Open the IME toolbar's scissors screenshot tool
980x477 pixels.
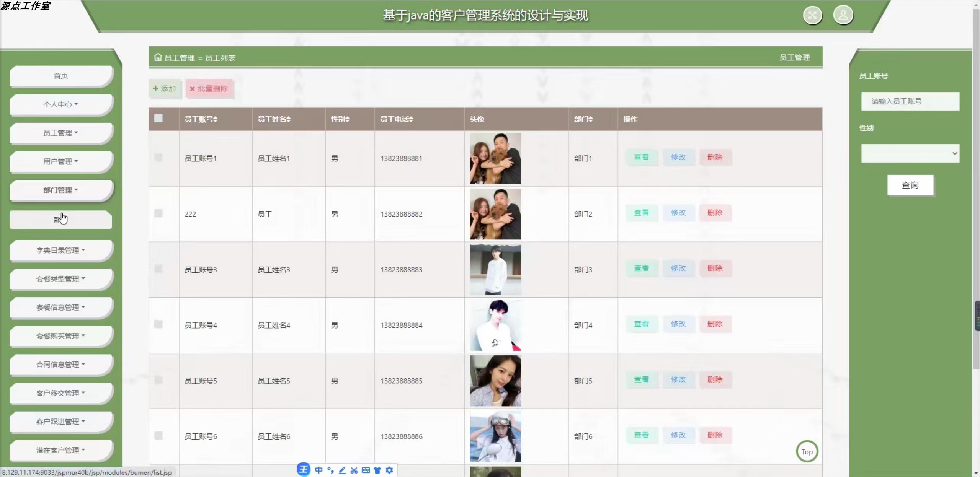click(354, 470)
